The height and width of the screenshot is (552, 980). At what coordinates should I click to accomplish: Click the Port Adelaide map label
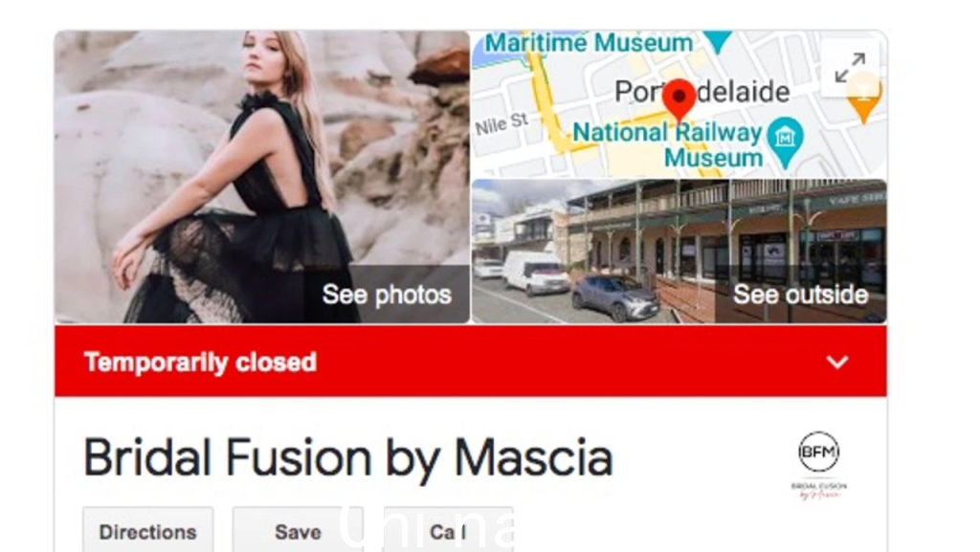coord(702,92)
